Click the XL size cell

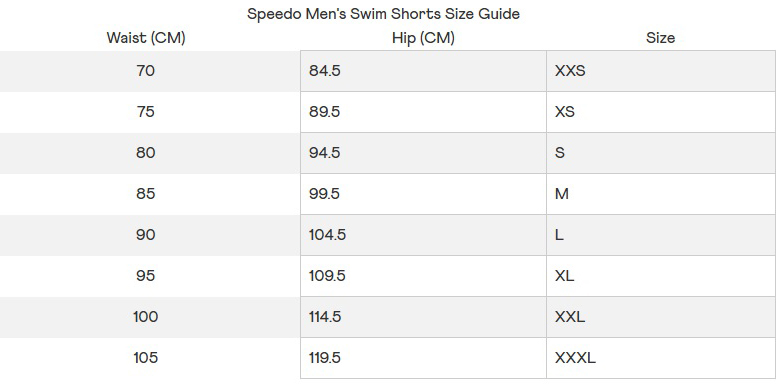tap(661, 276)
